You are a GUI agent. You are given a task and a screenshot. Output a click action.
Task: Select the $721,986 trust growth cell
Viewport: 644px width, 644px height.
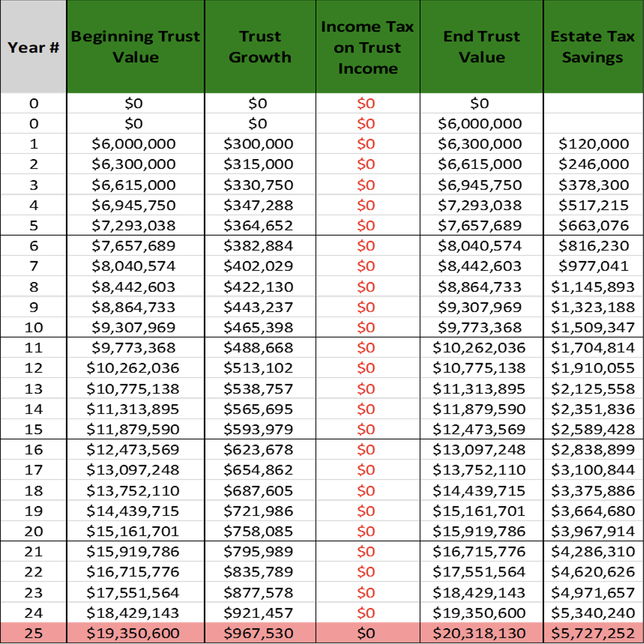[260, 511]
